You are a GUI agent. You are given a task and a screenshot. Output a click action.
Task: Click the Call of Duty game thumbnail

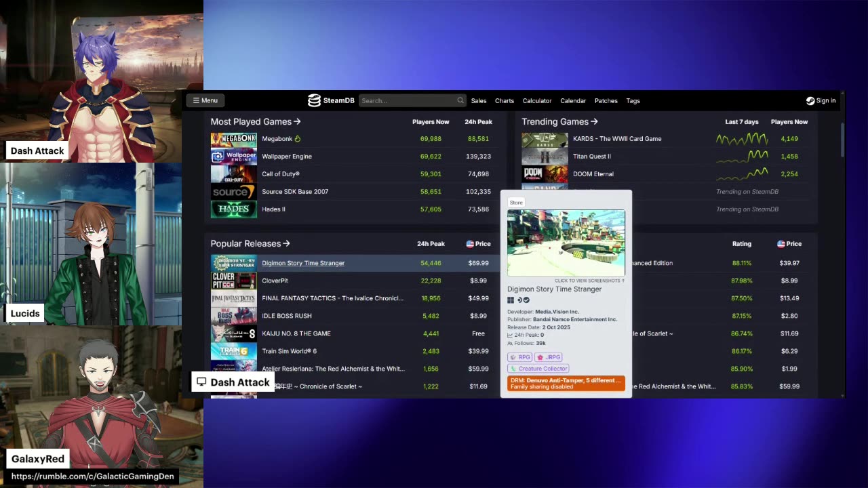pos(234,174)
